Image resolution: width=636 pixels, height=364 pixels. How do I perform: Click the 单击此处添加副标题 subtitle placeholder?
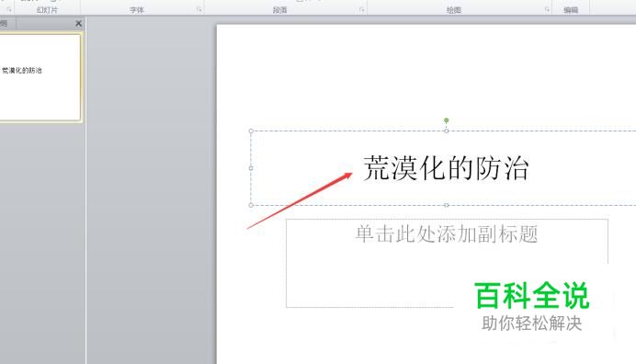coord(447,263)
